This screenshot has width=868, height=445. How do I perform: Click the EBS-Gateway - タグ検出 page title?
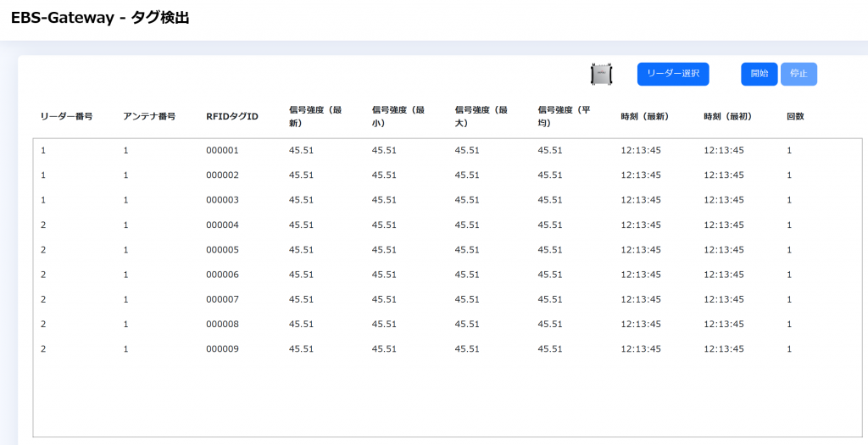coord(100,18)
